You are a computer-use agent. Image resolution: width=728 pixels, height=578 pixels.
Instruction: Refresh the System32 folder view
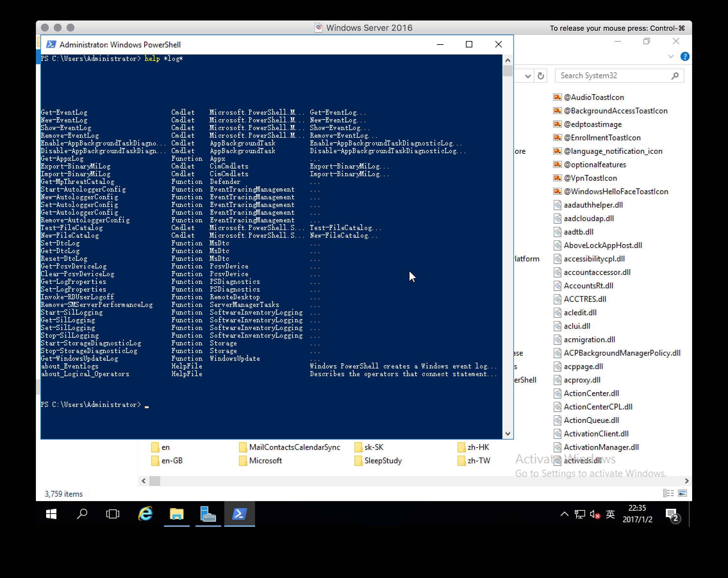coord(541,76)
